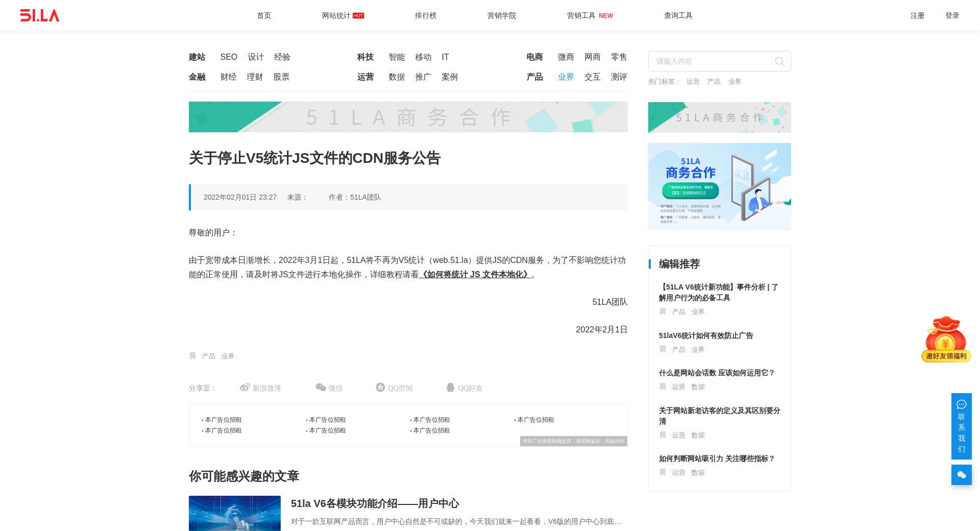Go to 营销学院 in navigation
The height and width of the screenshot is (531, 980).
(501, 15)
